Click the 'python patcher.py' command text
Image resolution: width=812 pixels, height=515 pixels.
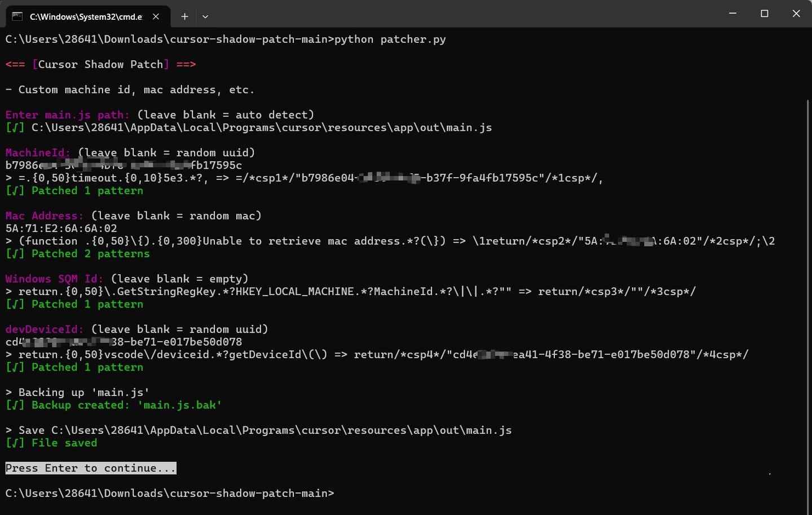390,39
